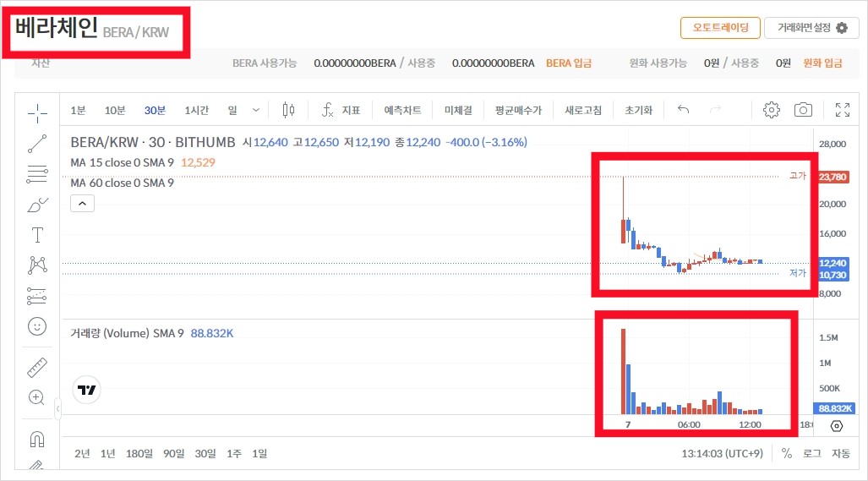The image size is (868, 481).
Task: Open the forecast and measurement tool
Action: click(x=37, y=296)
